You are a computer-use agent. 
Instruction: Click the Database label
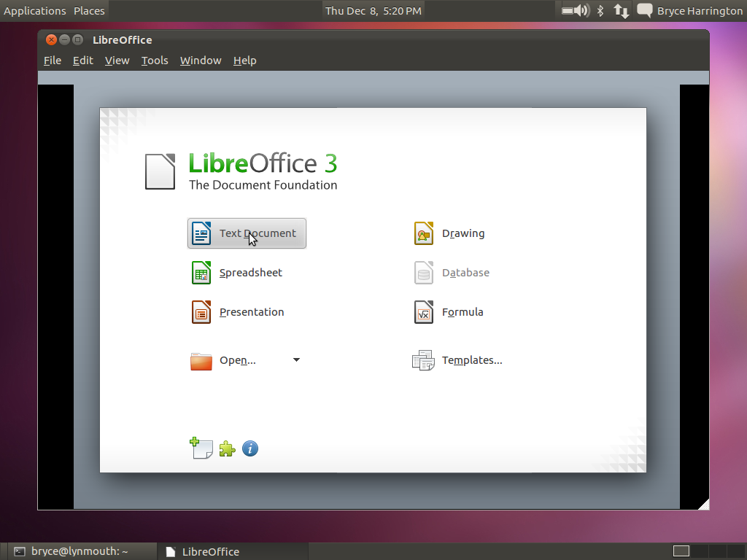[x=465, y=273]
